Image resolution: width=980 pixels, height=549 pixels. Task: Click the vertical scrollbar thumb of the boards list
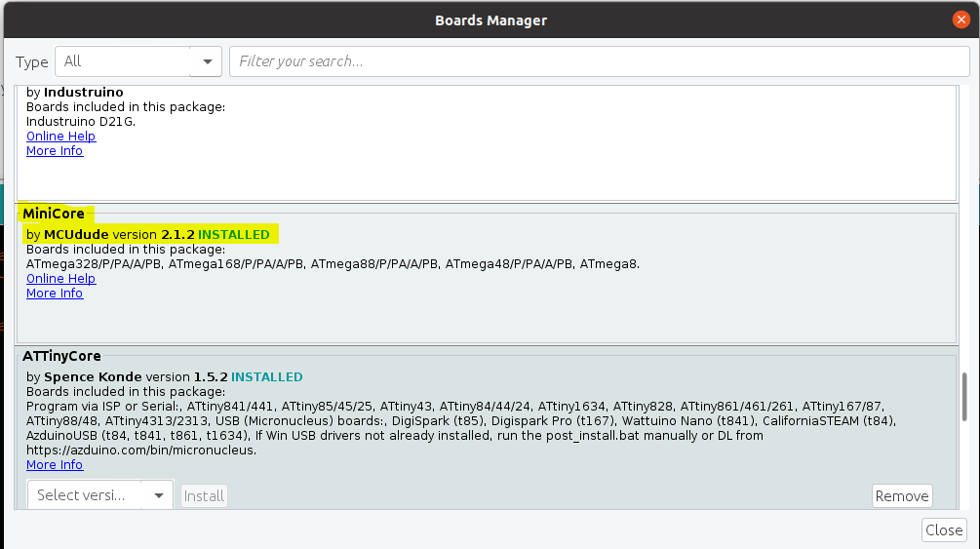coord(964,397)
